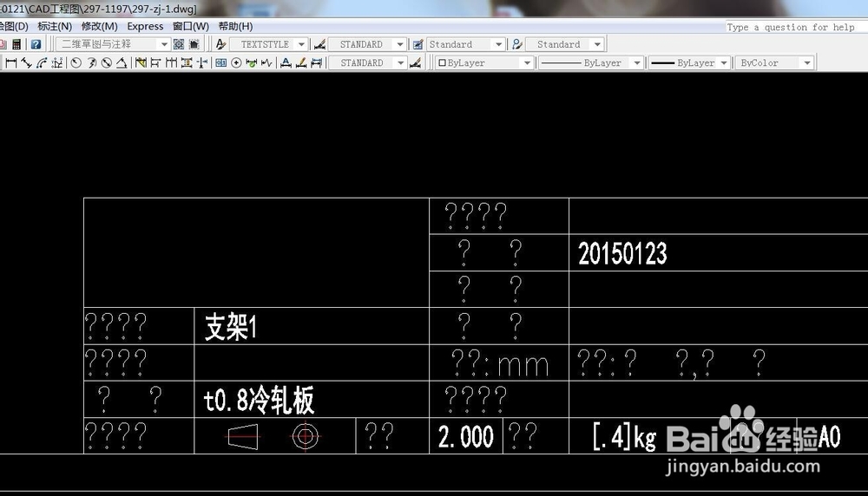Select the 2.000 scale value text
The image size is (868, 496).
[x=465, y=437]
